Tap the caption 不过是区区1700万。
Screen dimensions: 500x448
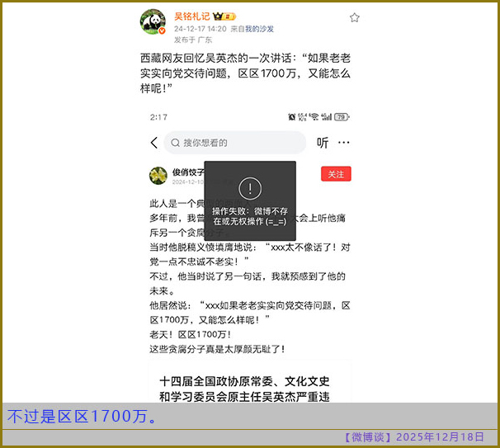[x=83, y=416]
